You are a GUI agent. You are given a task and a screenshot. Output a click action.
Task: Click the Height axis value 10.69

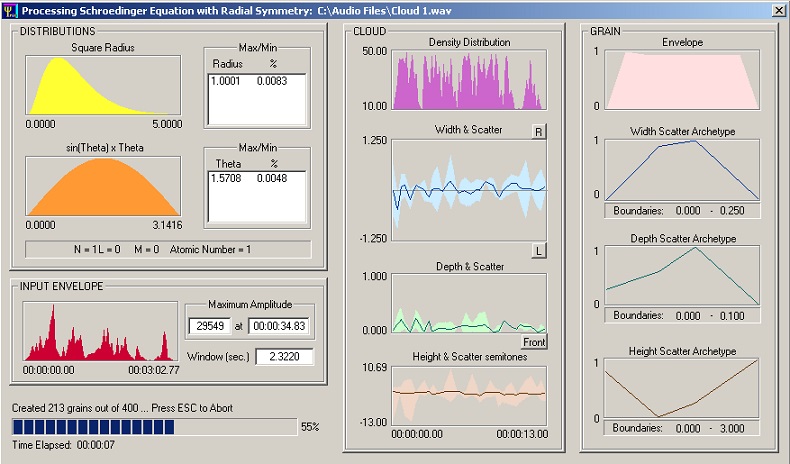coord(374,368)
